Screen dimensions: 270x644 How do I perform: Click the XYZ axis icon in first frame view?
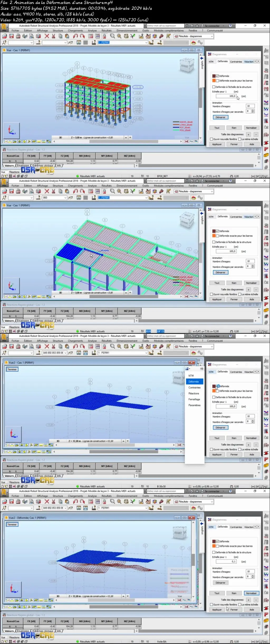[12, 131]
